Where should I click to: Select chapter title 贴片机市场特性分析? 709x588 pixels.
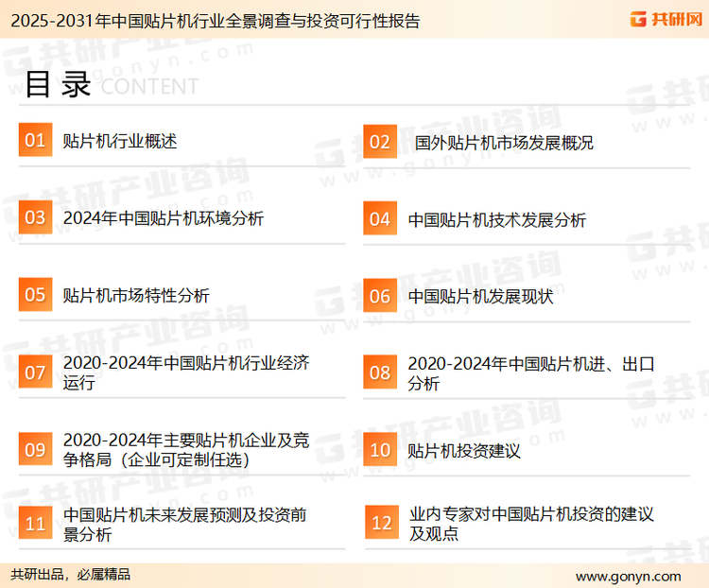coord(136,295)
